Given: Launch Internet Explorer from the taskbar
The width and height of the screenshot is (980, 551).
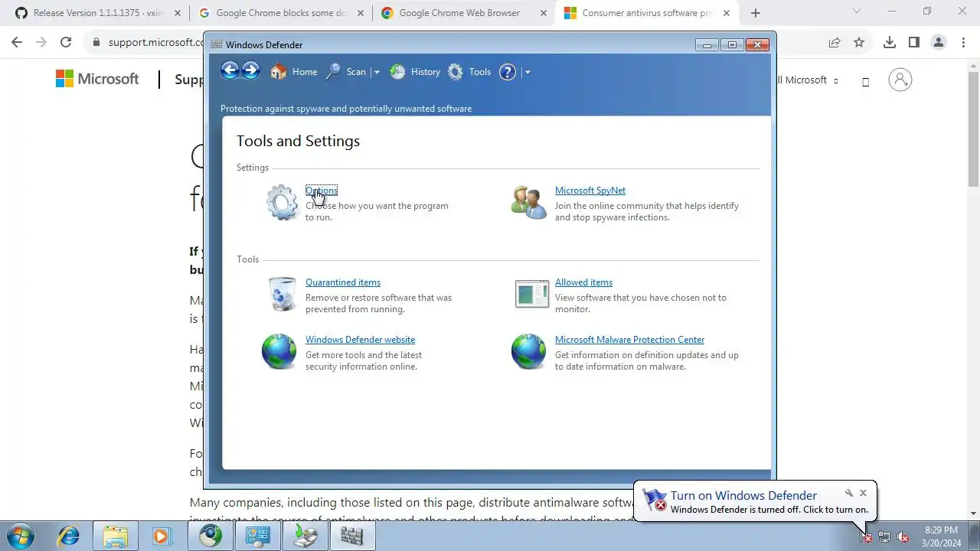Looking at the screenshot, I should coord(69,536).
